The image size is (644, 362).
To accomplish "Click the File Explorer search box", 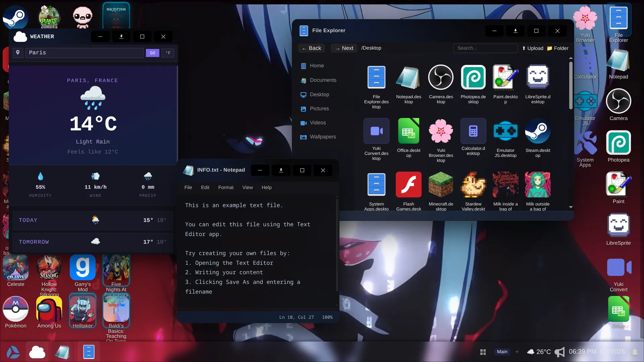I will point(485,48).
